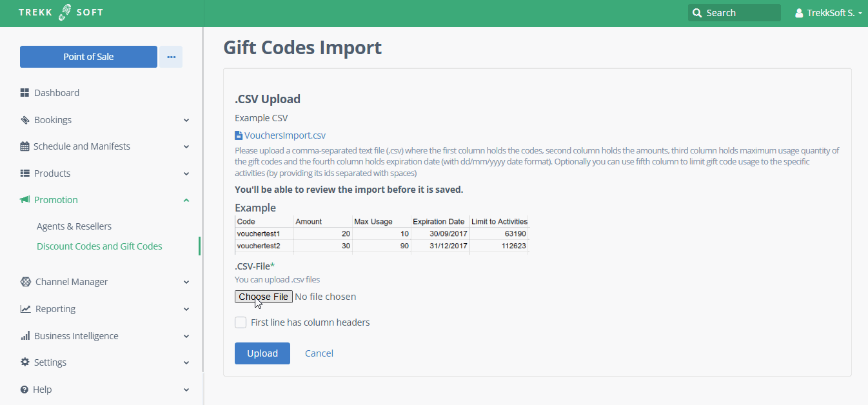Image resolution: width=868 pixels, height=405 pixels.
Task: Select the Bookings suitcase icon
Action: (x=25, y=119)
